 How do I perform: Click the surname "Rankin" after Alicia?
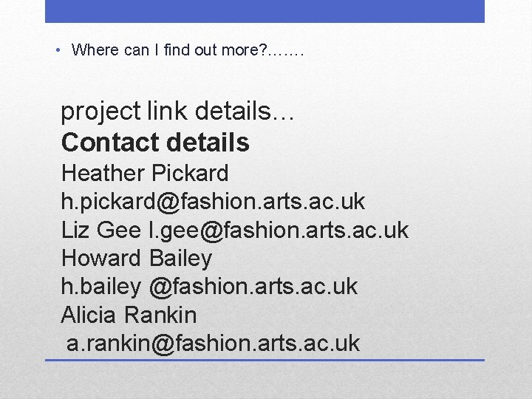point(160,315)
